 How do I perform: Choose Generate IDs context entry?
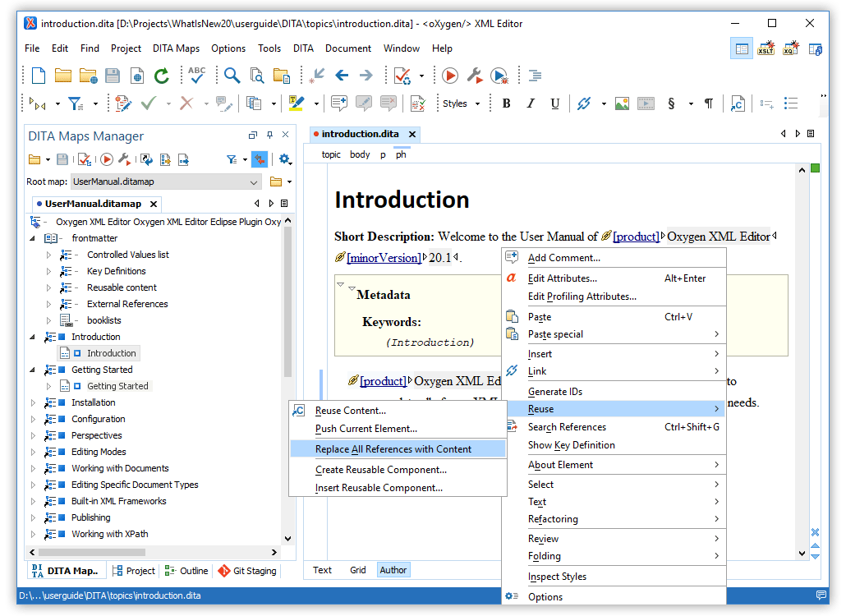coord(614,392)
